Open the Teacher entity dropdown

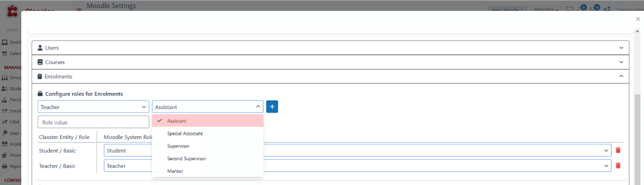(x=93, y=107)
